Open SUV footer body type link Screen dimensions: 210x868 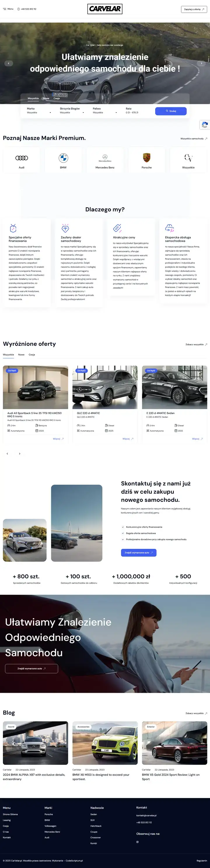pos(93,820)
